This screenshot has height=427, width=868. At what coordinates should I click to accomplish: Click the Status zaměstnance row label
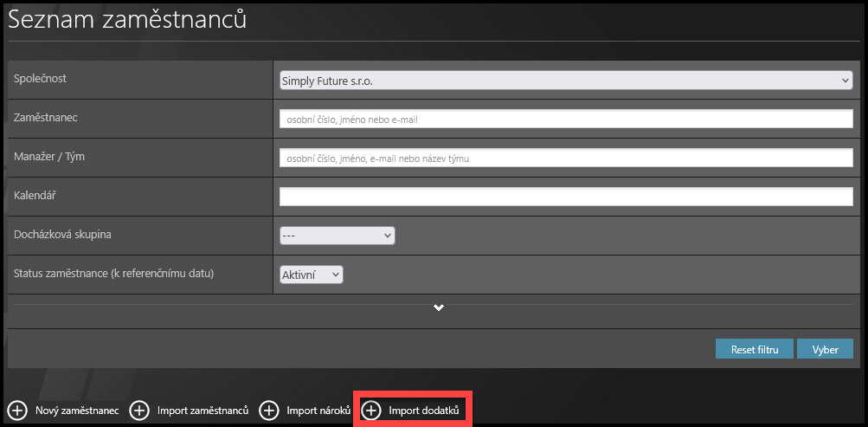(x=113, y=273)
